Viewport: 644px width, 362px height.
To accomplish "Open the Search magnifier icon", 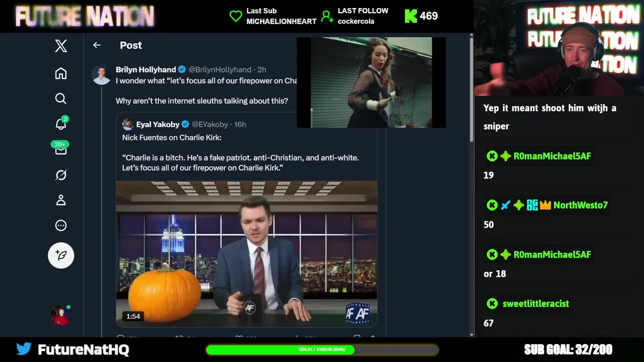I will coord(61,99).
